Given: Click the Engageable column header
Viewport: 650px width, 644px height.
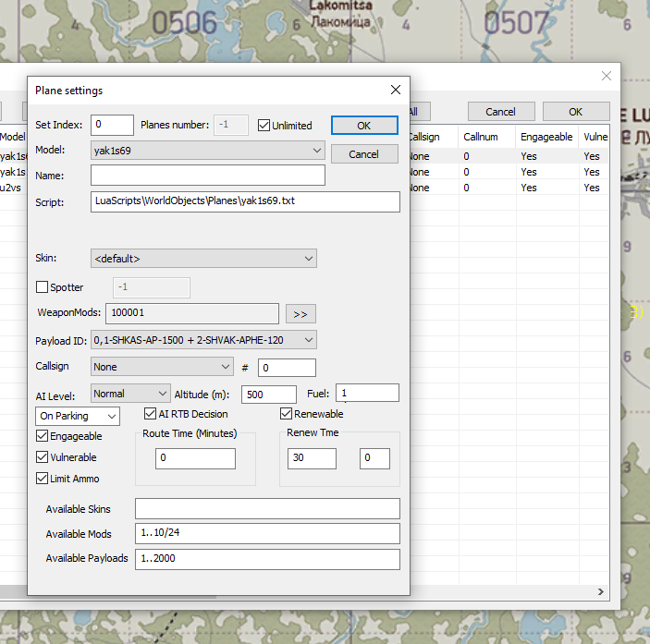Looking at the screenshot, I should (546, 137).
